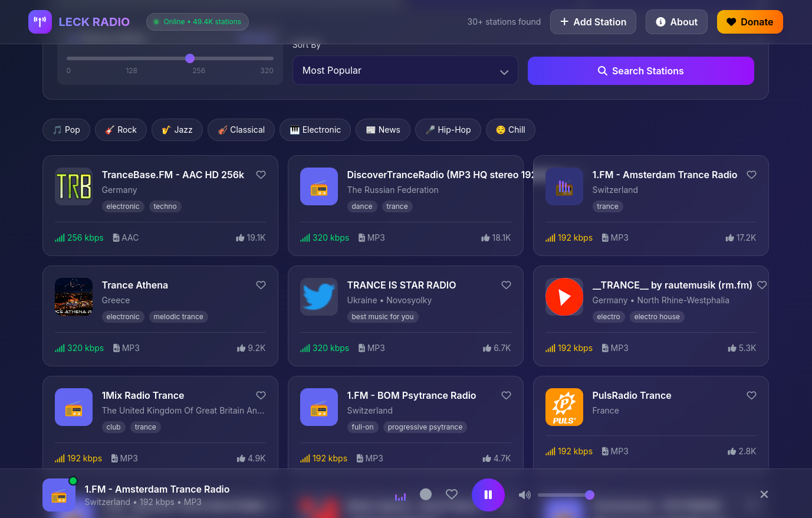Open the Sort By Most Popular dropdown

405,70
